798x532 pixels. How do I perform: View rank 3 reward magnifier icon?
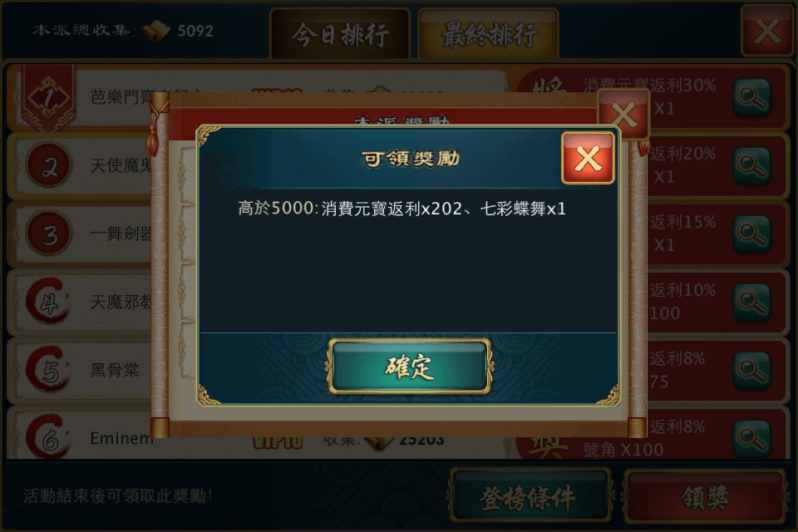click(751, 234)
